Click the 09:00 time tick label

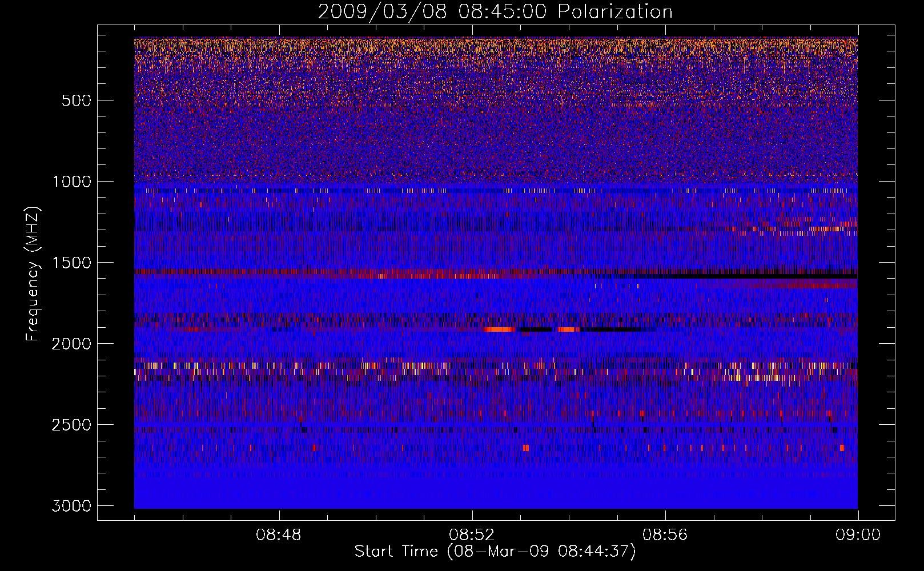[858, 535]
